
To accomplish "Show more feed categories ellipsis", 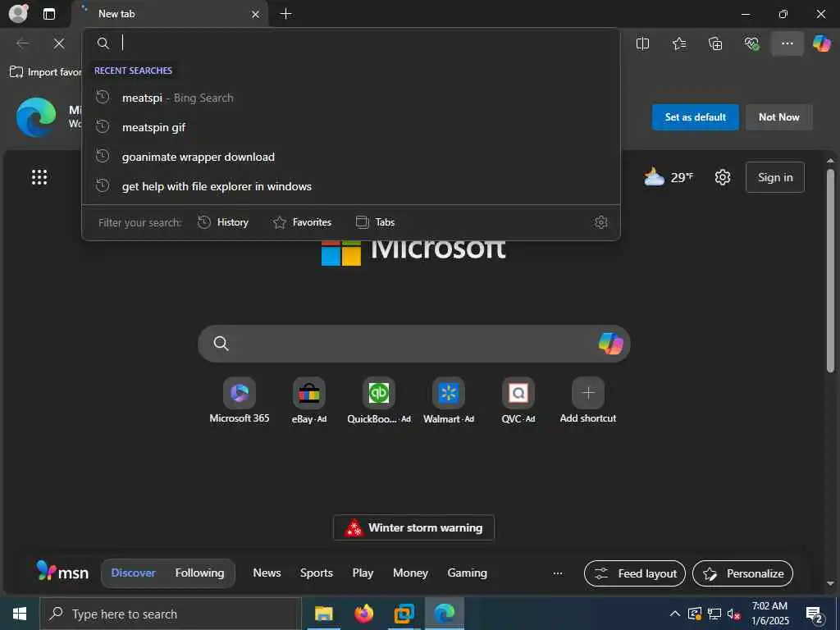I will tap(558, 573).
